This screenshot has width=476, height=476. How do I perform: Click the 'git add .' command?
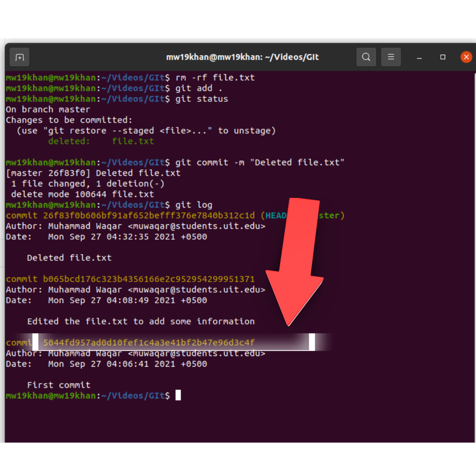point(199,88)
